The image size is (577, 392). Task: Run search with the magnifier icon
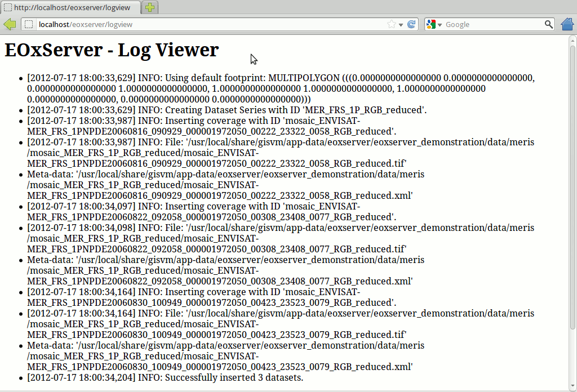pyautogui.click(x=548, y=24)
